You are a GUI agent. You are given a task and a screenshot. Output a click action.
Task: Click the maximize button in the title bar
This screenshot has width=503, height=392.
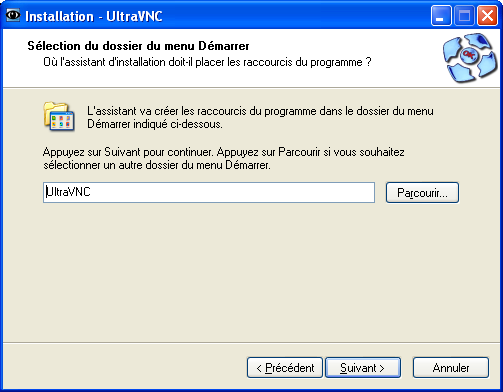(x=464, y=16)
